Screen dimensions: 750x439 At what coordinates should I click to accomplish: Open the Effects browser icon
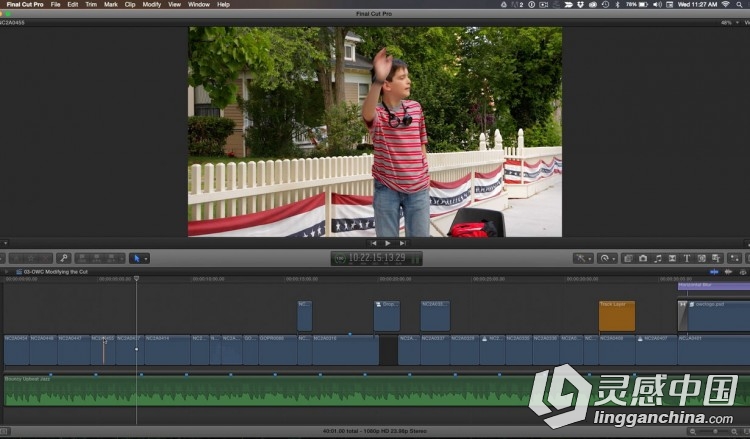click(628, 259)
